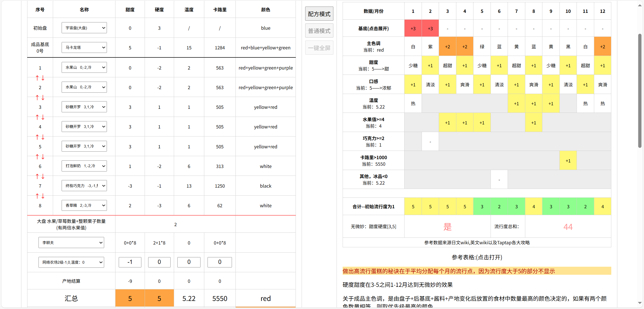Click the up arrow between rows 2 and 3
The image size is (644, 309).
pyautogui.click(x=37, y=97)
